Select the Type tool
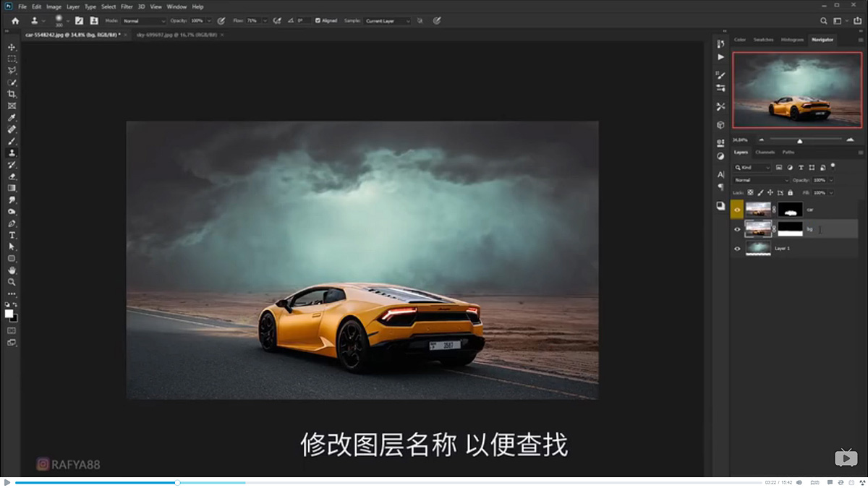The width and height of the screenshot is (868, 488). tap(11, 236)
